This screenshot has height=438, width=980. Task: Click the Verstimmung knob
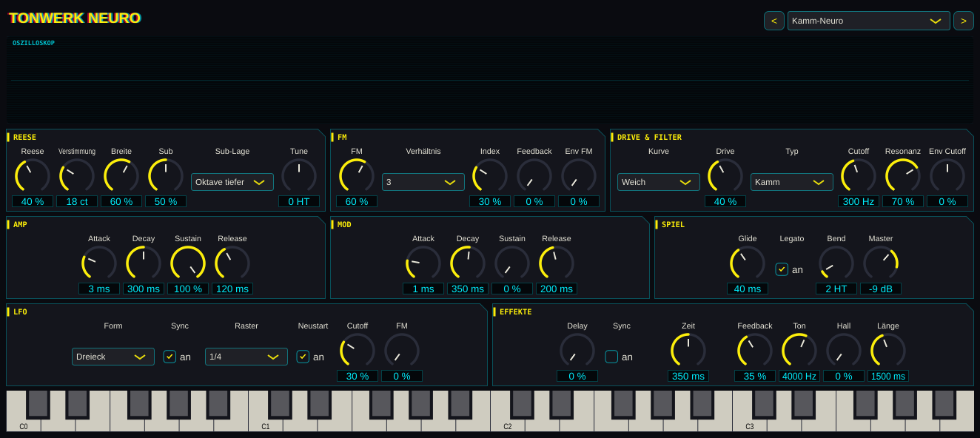(77, 176)
